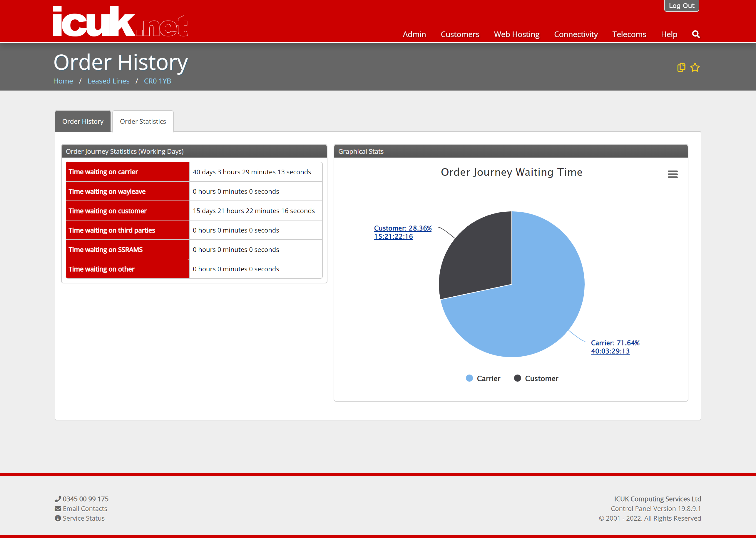Open the Connectivity menu
Viewport: 756px width, 538px height.
576,34
